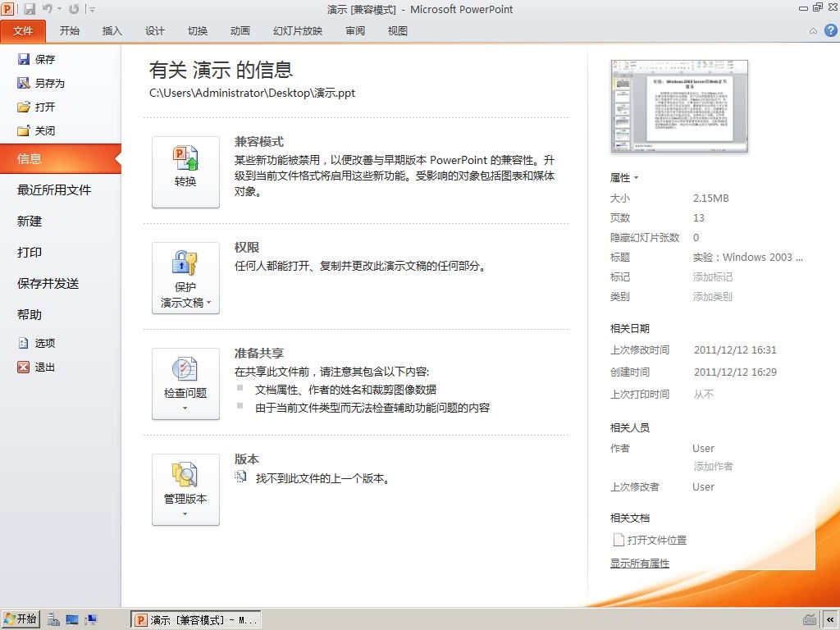Open the 管理版本 dropdown button
This screenshot has width=840, height=630.
185,490
